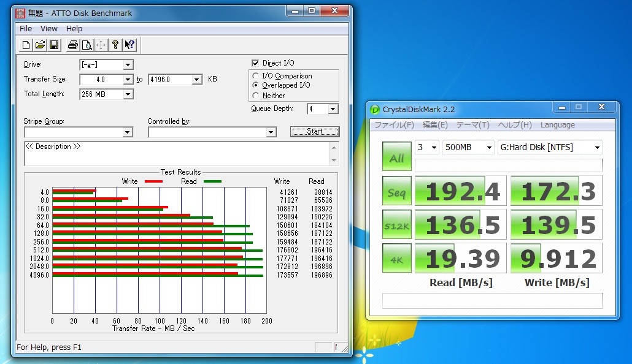Screen dimensions: 632x364
Task: Open the Language menu in CrystalDiskMark
Action: (557, 125)
